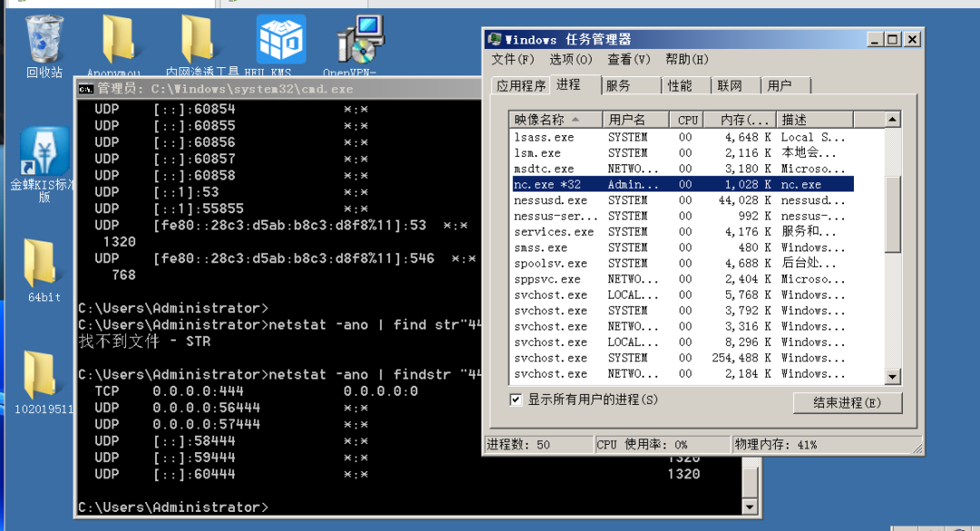The image size is (980, 531).
Task: Maximize the Task Manager window
Action: click(893, 39)
